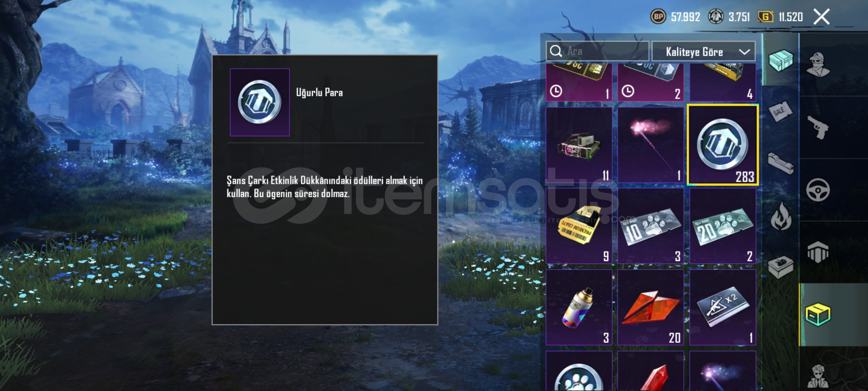This screenshot has width=868, height=391.
Task: Open the SALE ticket category icon
Action: tap(780, 111)
